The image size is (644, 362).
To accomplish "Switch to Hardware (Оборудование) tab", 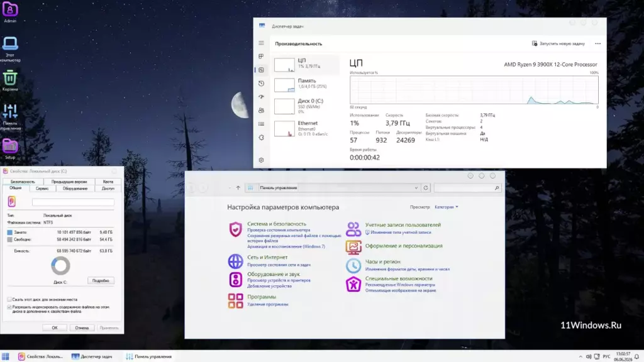I will pos(75,189).
